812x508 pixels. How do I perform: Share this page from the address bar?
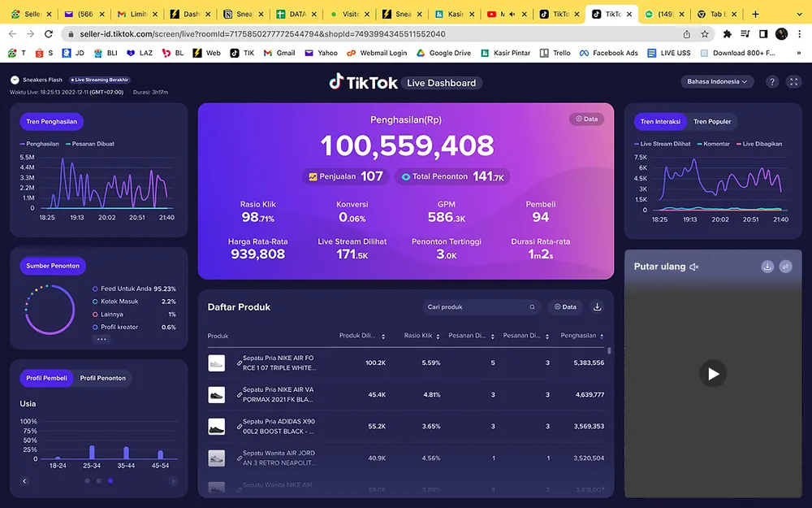tap(687, 34)
